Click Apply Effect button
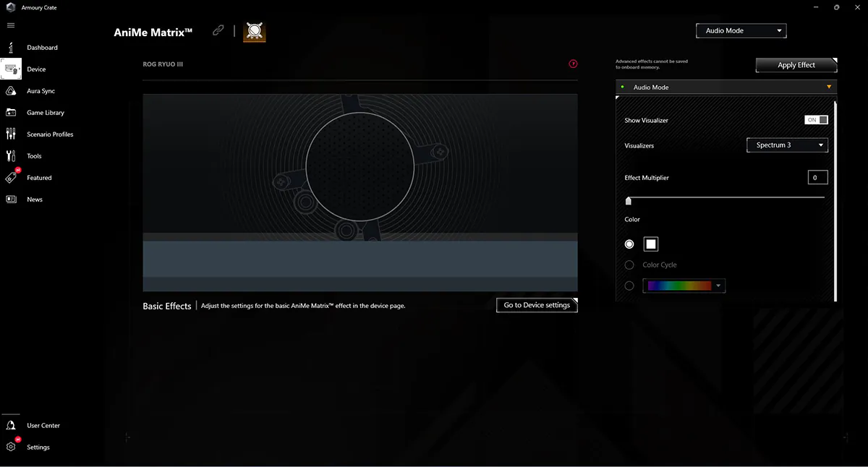The image size is (868, 467). click(x=796, y=65)
